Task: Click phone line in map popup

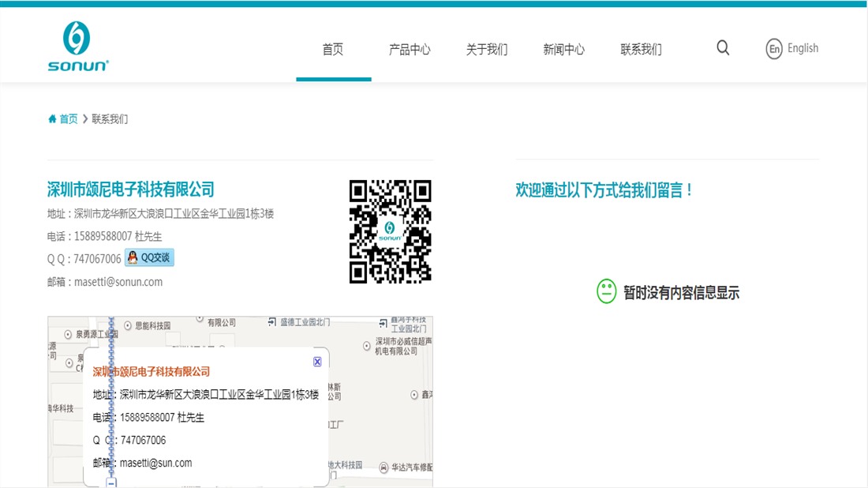Action: point(148,418)
